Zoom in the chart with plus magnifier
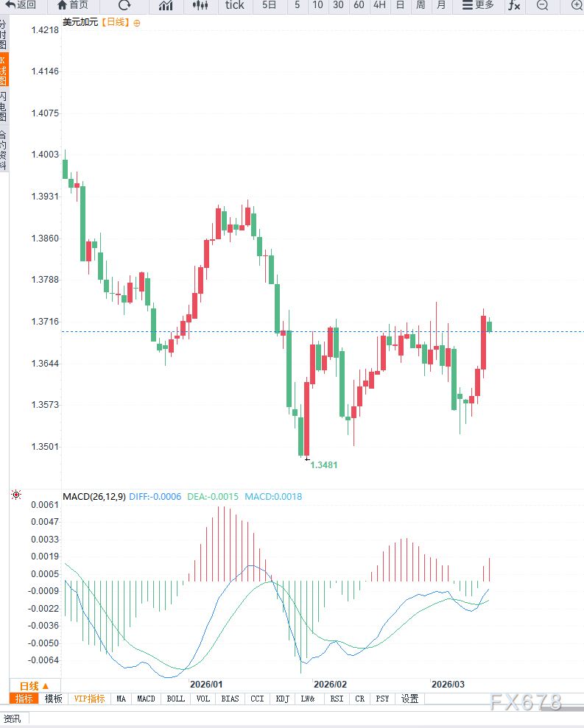 [x=576, y=5]
